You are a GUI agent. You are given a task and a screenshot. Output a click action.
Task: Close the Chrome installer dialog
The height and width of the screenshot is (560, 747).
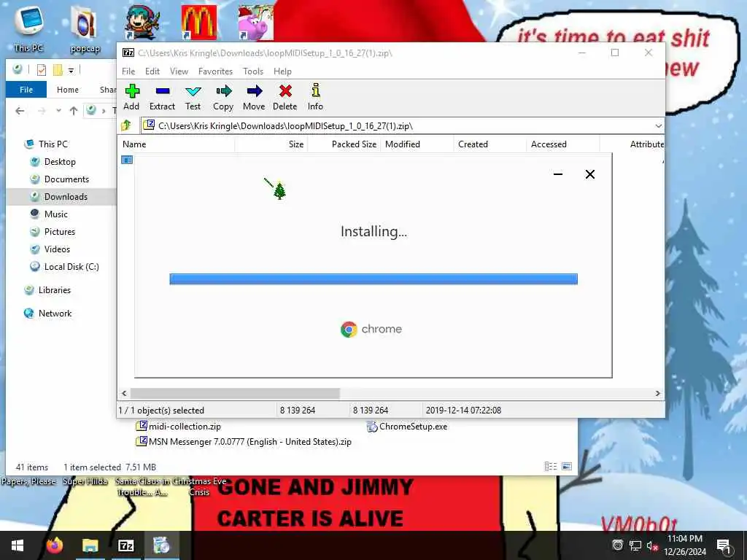pos(589,174)
